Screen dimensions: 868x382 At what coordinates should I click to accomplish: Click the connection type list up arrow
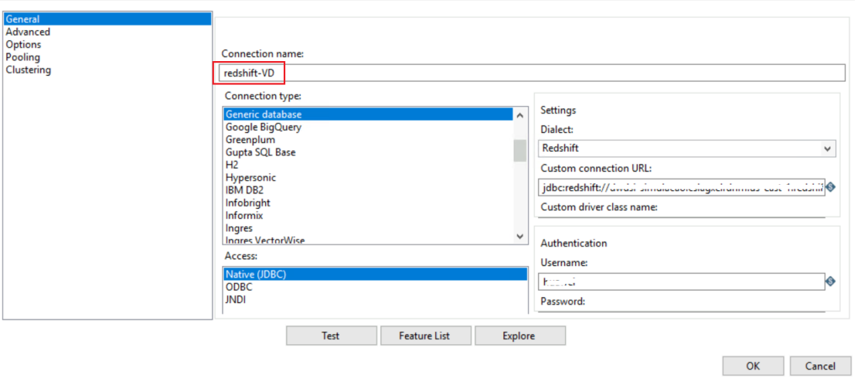coord(520,115)
